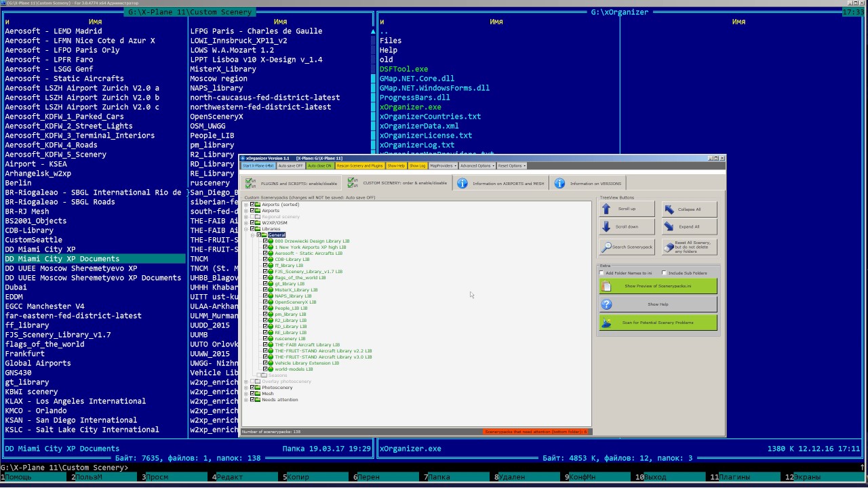Screen dimensions: 868x488
Task: Click the xOrganizer title bar app icon
Action: click(x=243, y=158)
